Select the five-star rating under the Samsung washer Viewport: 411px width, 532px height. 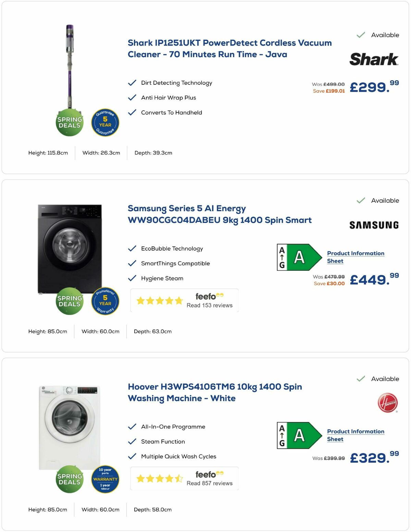click(159, 300)
